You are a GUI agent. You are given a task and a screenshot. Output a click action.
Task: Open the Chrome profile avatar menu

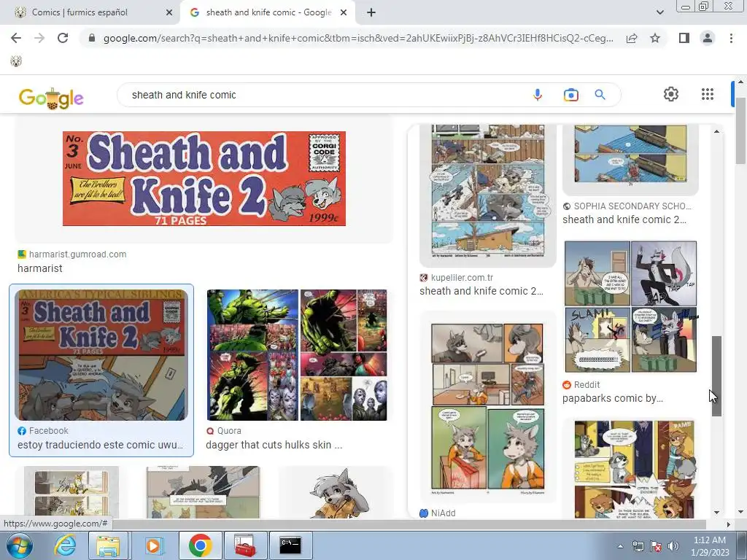(708, 38)
